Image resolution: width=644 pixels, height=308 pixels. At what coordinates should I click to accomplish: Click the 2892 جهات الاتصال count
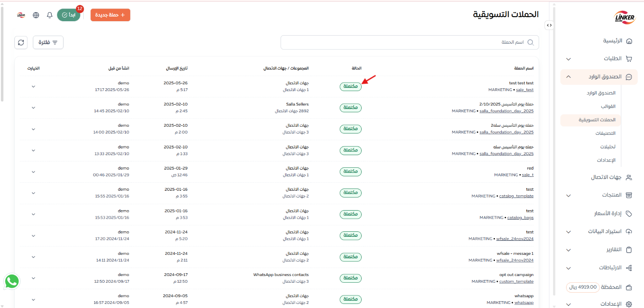(x=291, y=111)
